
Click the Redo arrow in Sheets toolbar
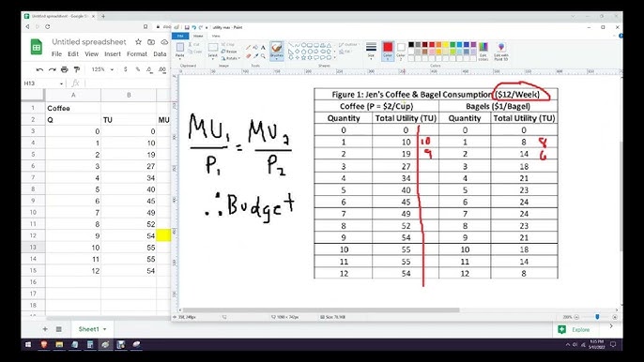click(52, 69)
